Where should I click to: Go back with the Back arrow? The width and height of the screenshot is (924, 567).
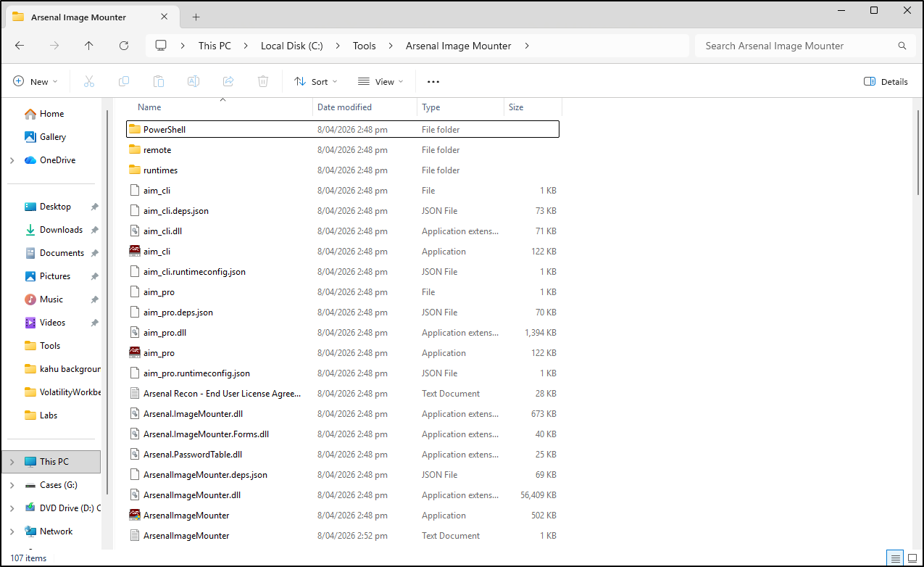[20, 46]
